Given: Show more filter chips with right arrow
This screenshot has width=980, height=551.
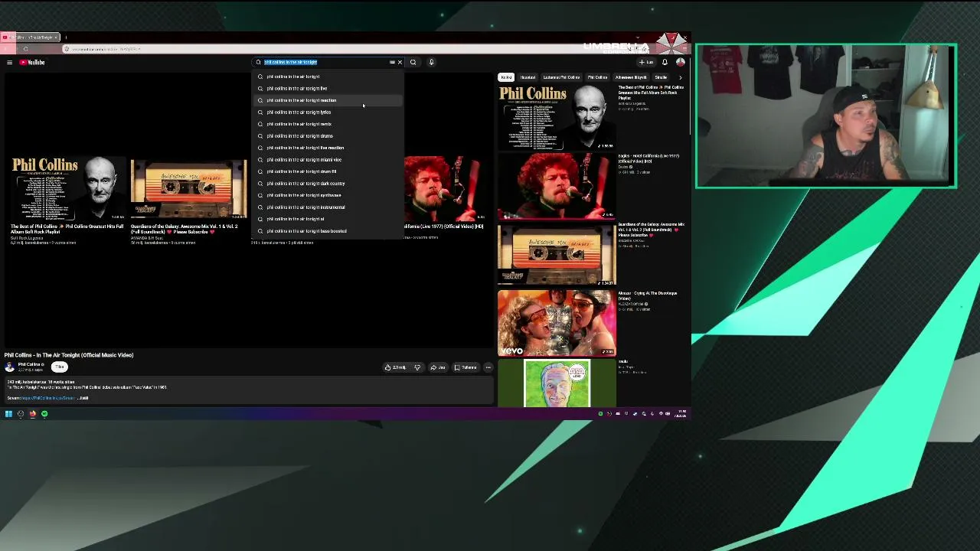Looking at the screenshot, I should coord(680,77).
